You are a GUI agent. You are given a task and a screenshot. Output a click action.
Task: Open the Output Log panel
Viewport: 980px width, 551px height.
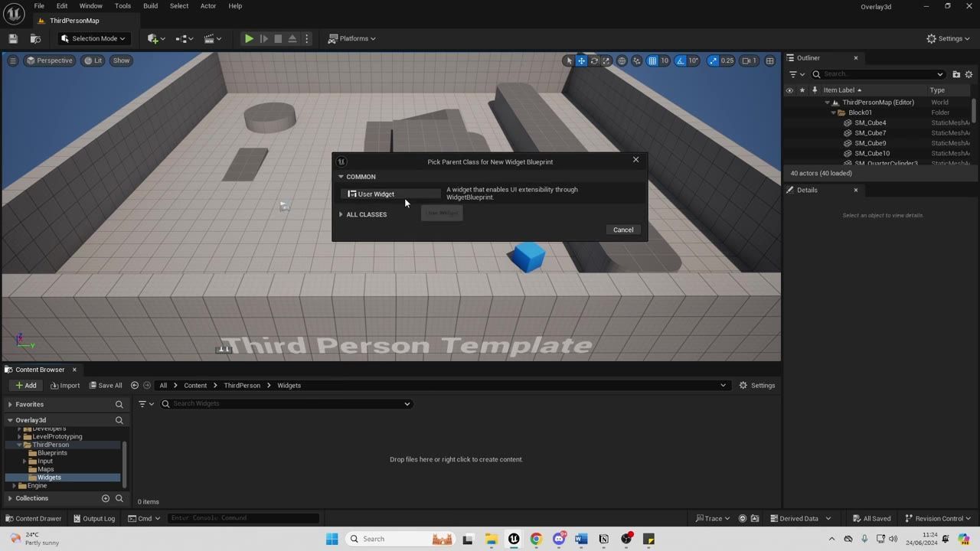[x=94, y=519]
